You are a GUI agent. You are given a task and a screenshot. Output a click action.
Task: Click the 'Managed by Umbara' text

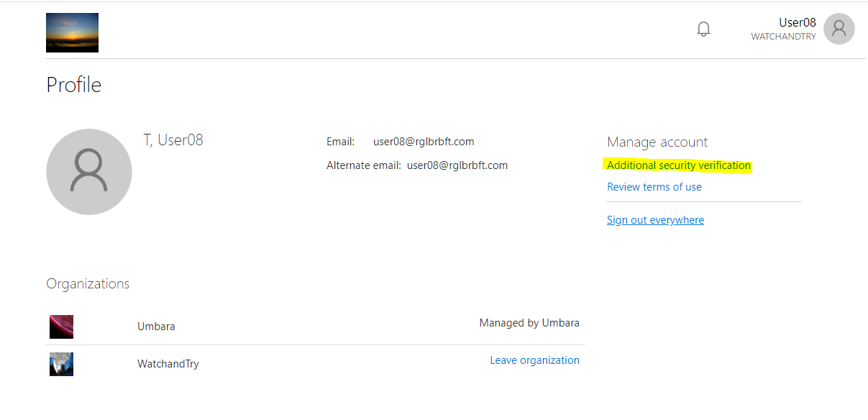(529, 323)
